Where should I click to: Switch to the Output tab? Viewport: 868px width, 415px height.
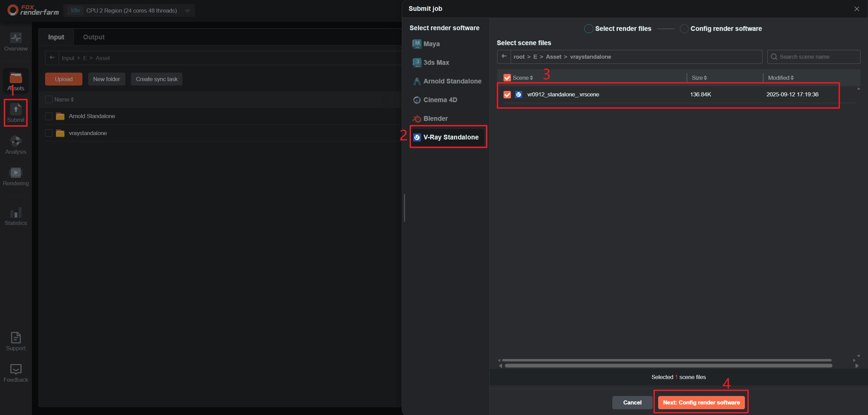(x=94, y=37)
